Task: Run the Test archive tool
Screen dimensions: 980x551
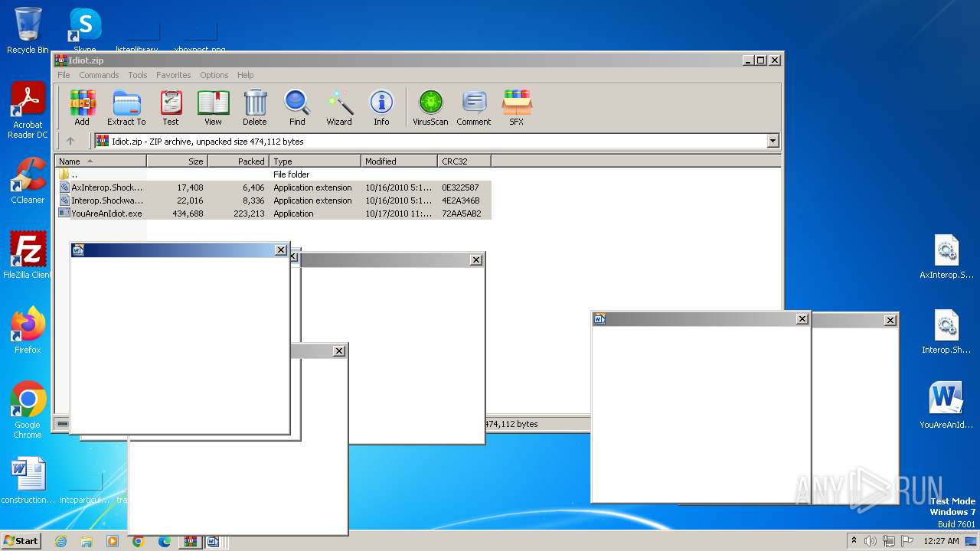Action: click(x=171, y=107)
